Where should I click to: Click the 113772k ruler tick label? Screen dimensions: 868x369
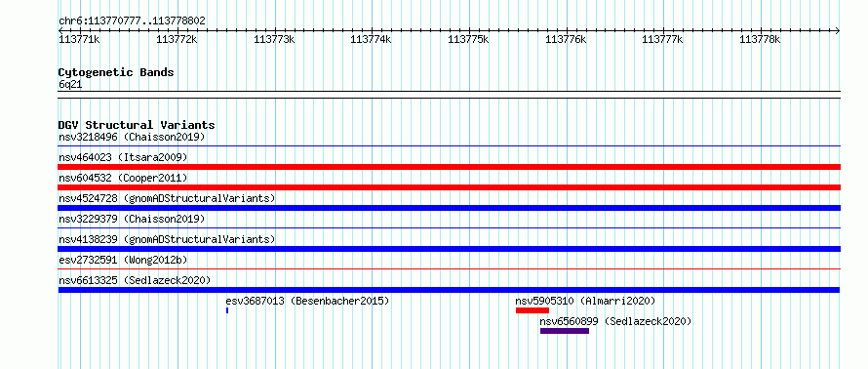[177, 39]
